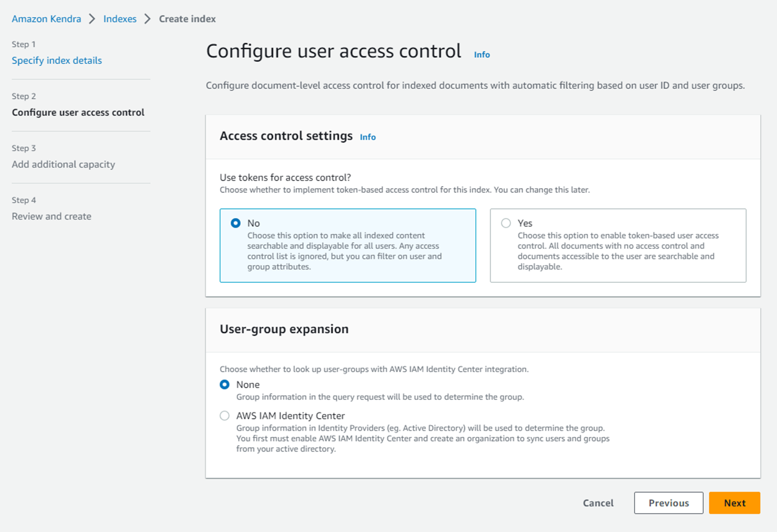
Task: Go back with the Previous button
Action: coord(668,503)
